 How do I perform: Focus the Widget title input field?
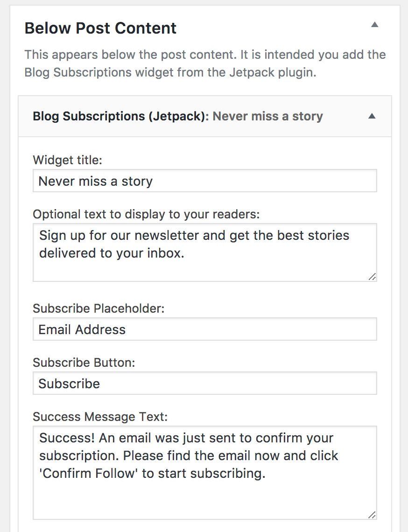pos(204,181)
